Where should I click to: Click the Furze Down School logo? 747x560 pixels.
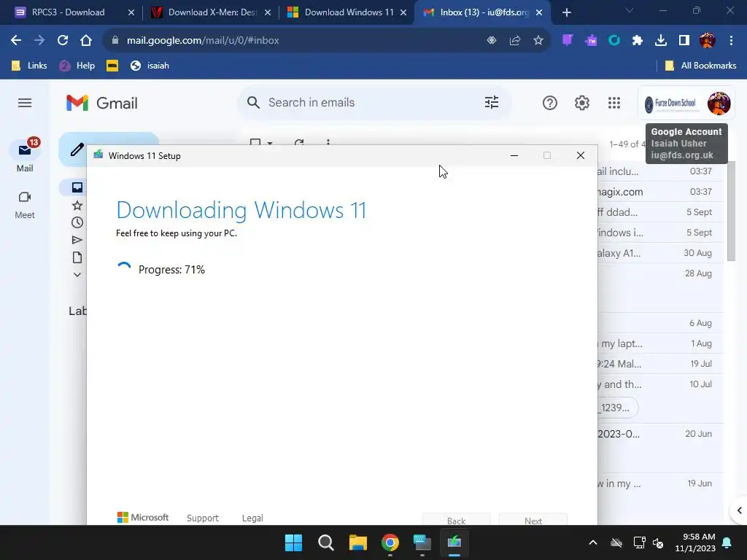tap(671, 104)
